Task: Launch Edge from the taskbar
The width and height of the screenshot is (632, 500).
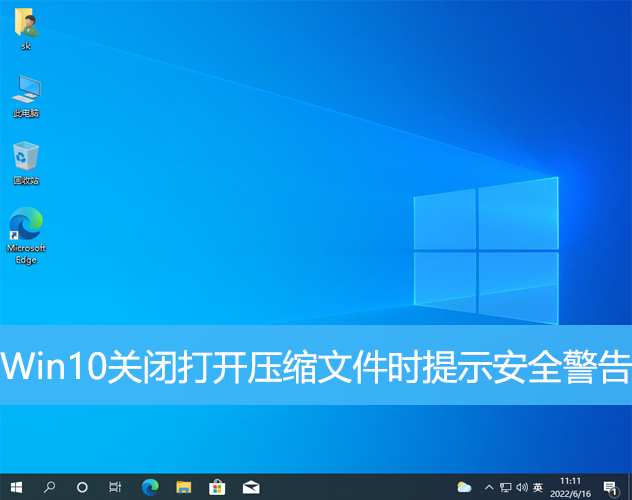Action: (x=150, y=487)
